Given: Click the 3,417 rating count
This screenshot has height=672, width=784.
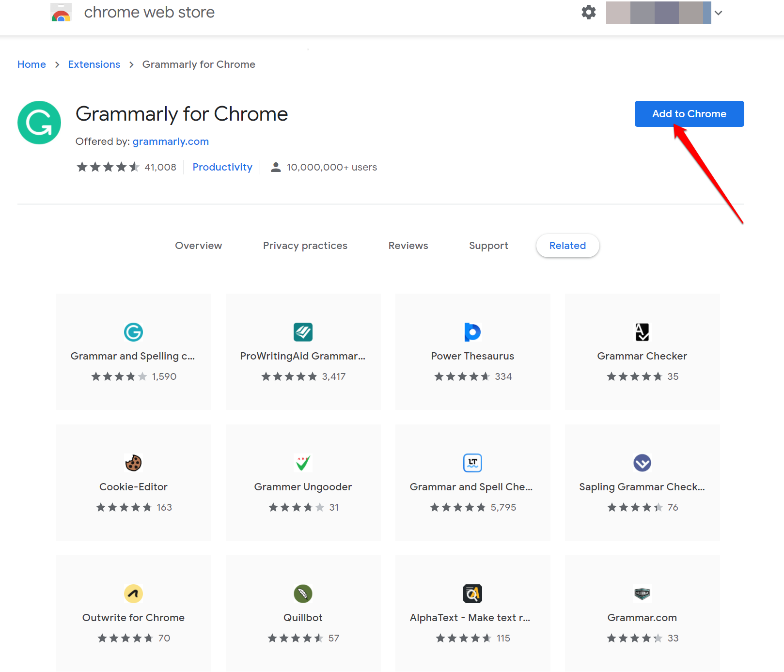Looking at the screenshot, I should click(334, 376).
